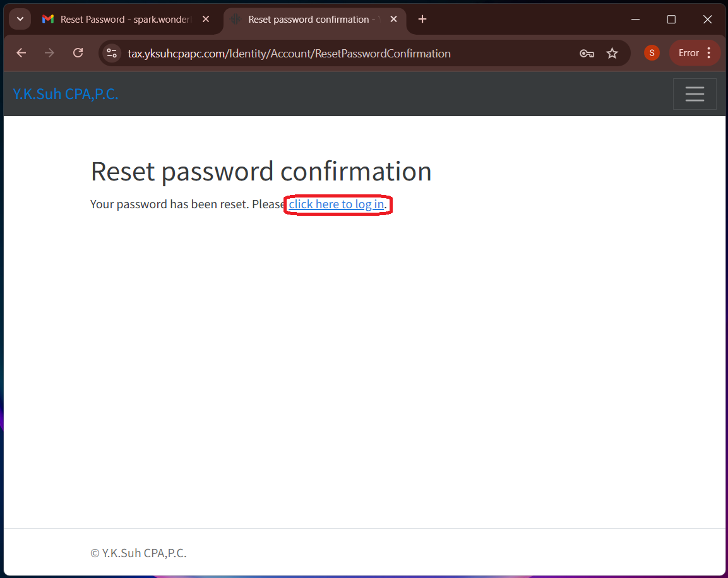Bookmark this page with the star icon
The image size is (728, 578).
612,54
